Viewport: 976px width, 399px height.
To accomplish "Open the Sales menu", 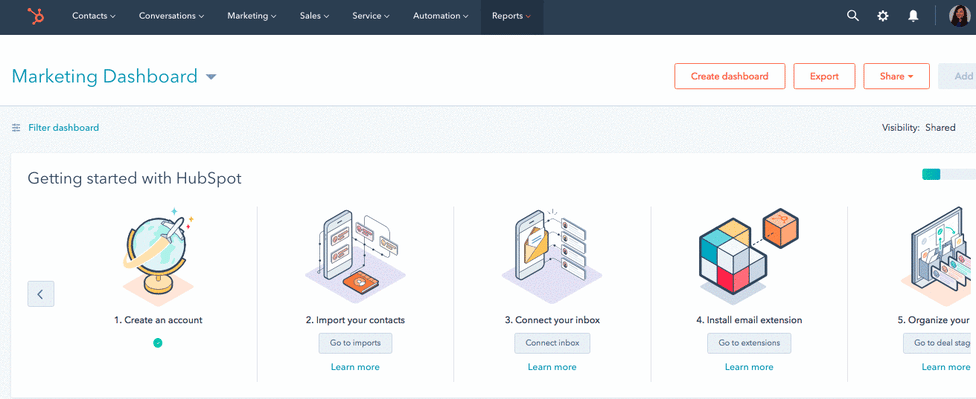I will pos(314,17).
